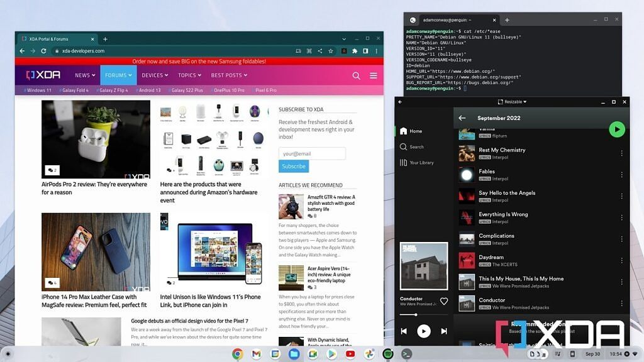This screenshot has height=362, width=644.
Task: Launch the Terminal icon on the shelf
Action: click(x=406, y=353)
